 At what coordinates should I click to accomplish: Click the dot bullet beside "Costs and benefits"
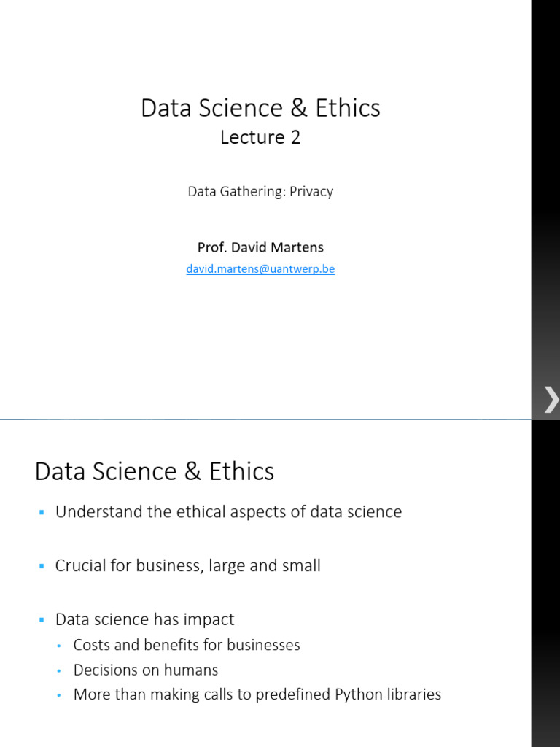[59, 646]
